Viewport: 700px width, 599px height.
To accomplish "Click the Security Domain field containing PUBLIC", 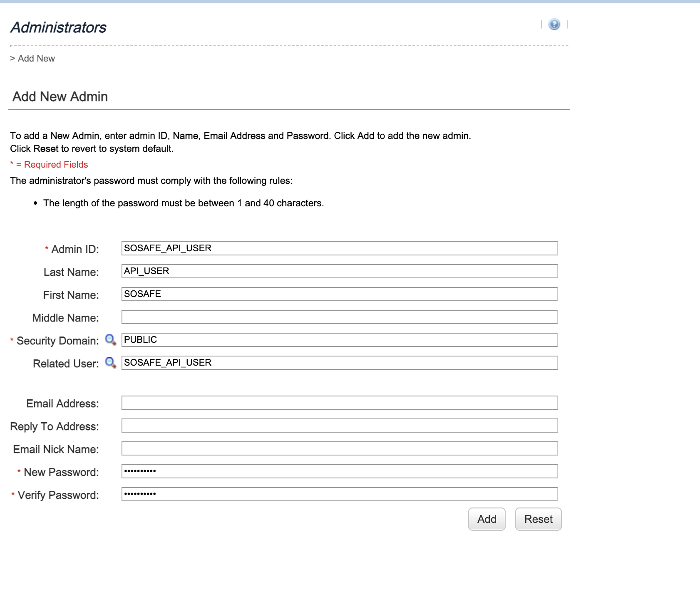I will pos(339,340).
